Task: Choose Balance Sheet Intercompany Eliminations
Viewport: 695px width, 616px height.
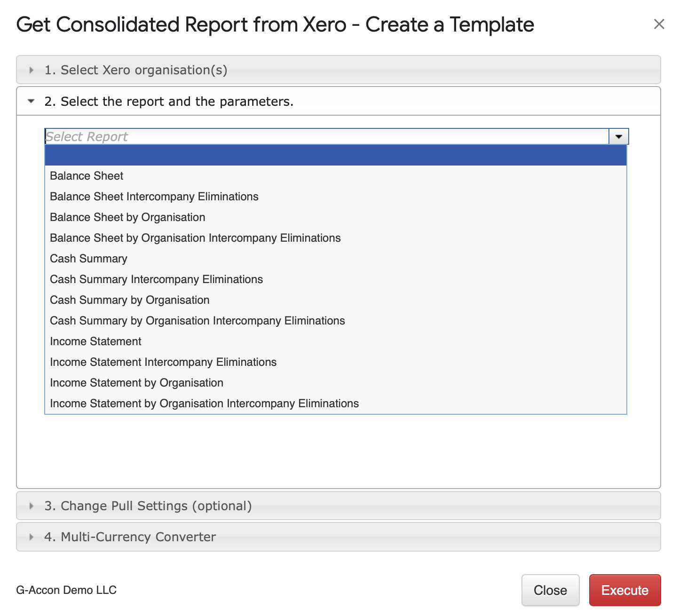Action: click(x=336, y=197)
